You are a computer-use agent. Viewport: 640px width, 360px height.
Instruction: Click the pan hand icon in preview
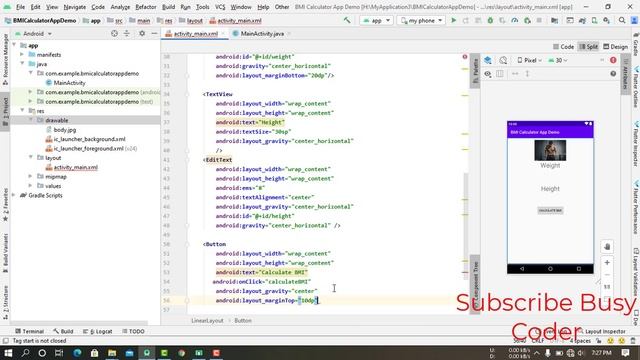(607, 247)
